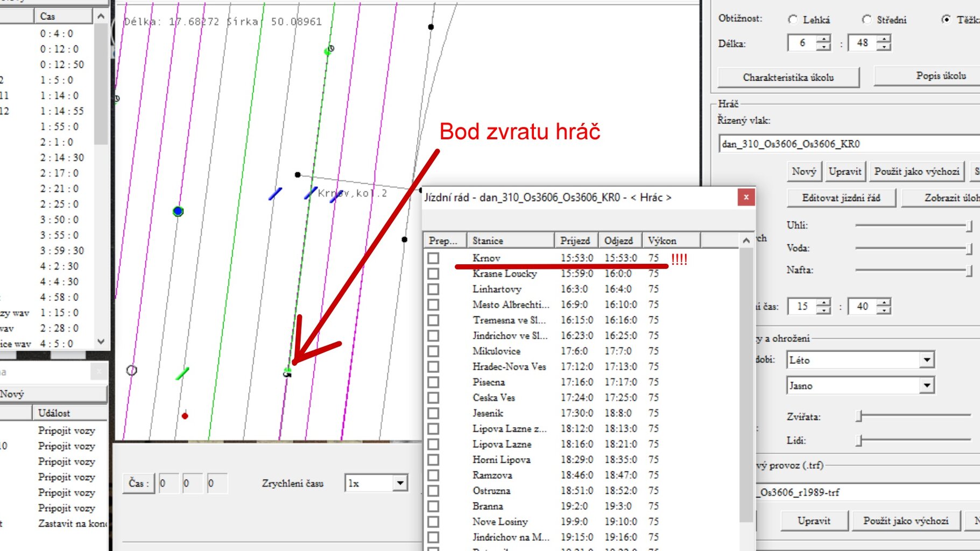Select Lehká difficulty radio button
980x551 pixels.
point(793,20)
